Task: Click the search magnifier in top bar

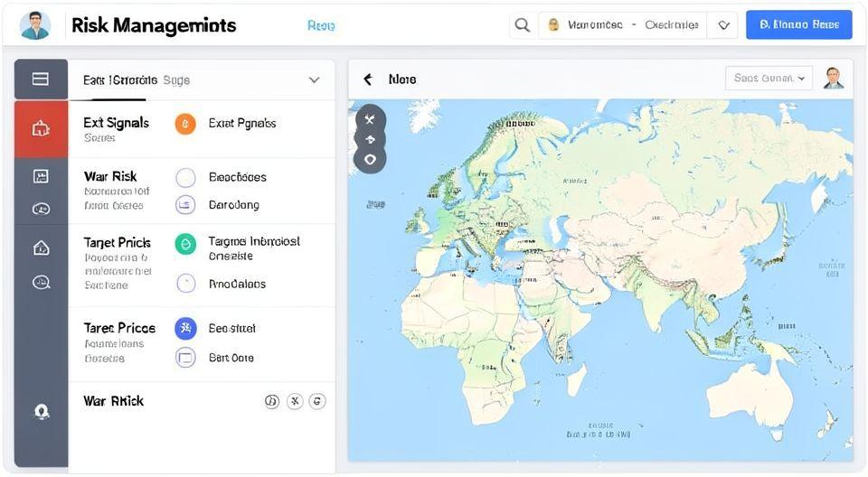Action: point(522,25)
